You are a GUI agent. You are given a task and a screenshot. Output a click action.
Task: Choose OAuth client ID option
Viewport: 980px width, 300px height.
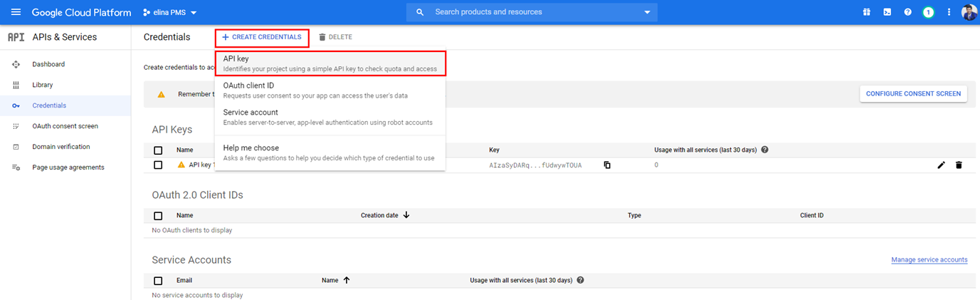[x=330, y=90]
